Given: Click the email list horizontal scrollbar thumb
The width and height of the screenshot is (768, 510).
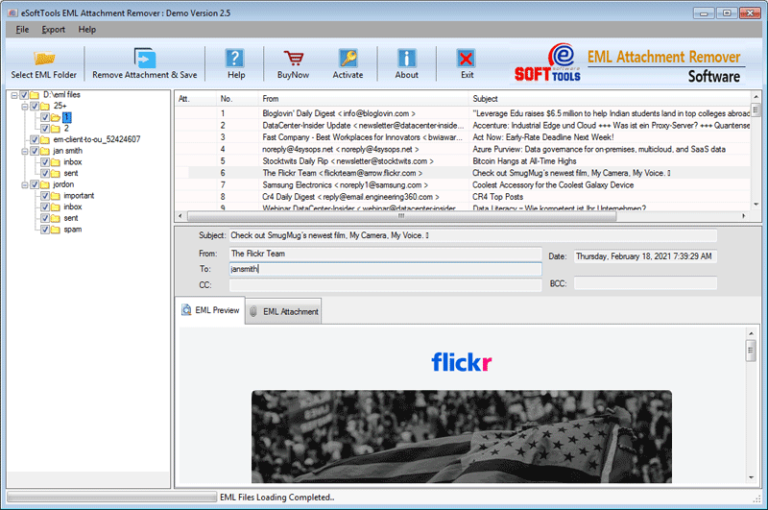Looking at the screenshot, I should [x=402, y=216].
